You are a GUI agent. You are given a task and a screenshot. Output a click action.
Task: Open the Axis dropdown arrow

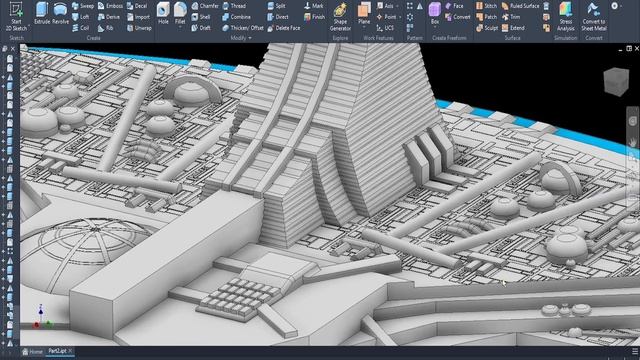click(x=397, y=6)
